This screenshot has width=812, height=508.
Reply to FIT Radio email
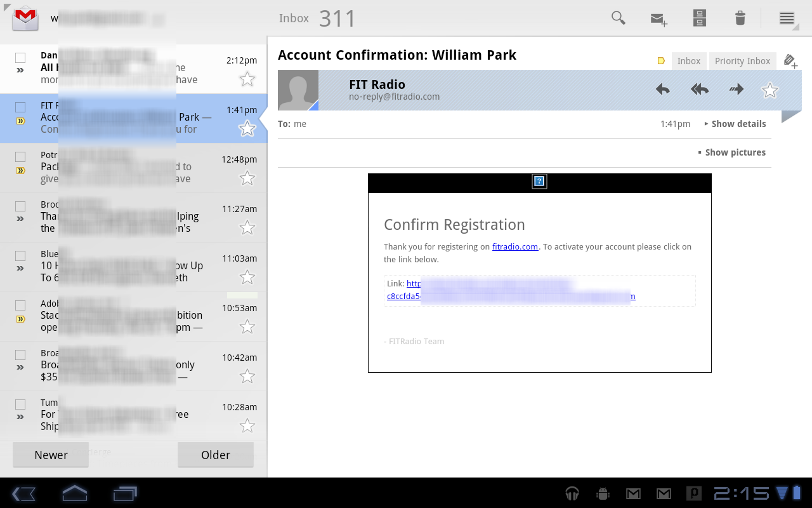[x=663, y=90]
